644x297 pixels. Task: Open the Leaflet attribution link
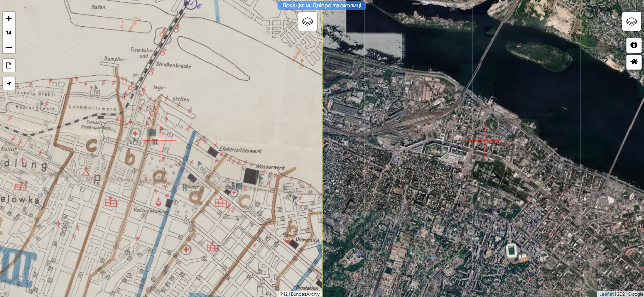(x=606, y=294)
